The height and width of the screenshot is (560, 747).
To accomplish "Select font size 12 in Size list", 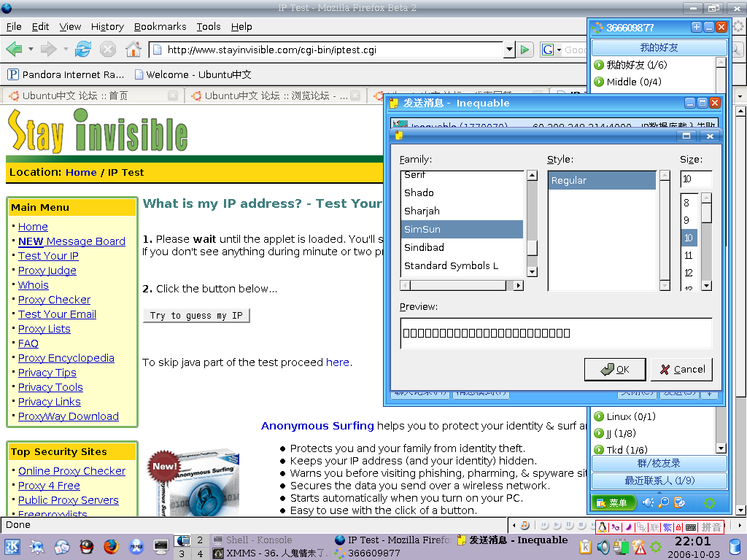I will tap(689, 273).
